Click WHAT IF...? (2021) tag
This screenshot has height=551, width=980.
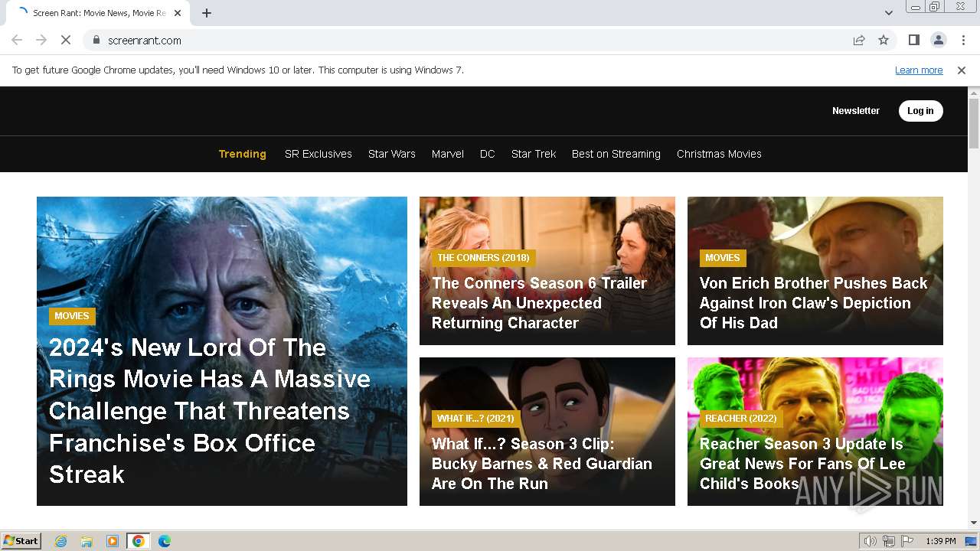pyautogui.click(x=475, y=418)
